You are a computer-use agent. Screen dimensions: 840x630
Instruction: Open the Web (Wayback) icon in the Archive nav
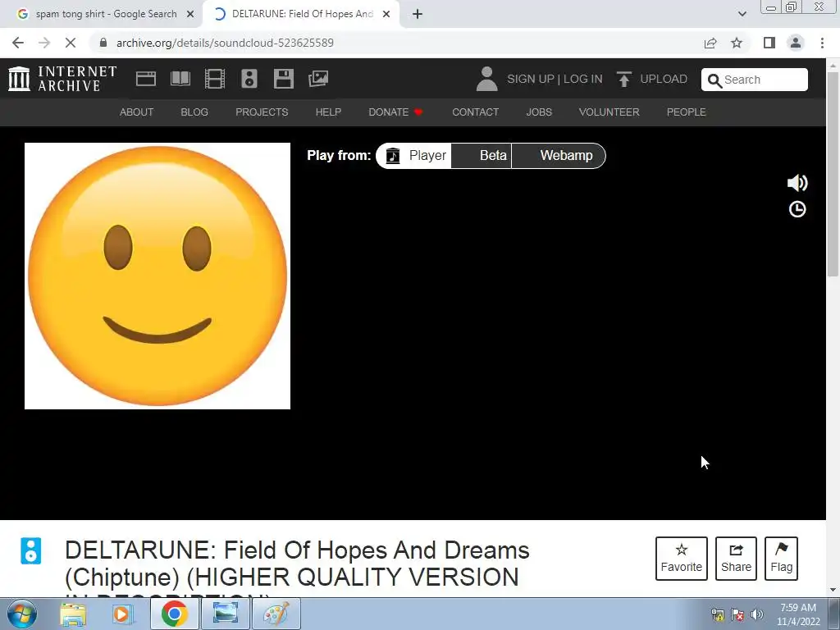tap(146, 79)
